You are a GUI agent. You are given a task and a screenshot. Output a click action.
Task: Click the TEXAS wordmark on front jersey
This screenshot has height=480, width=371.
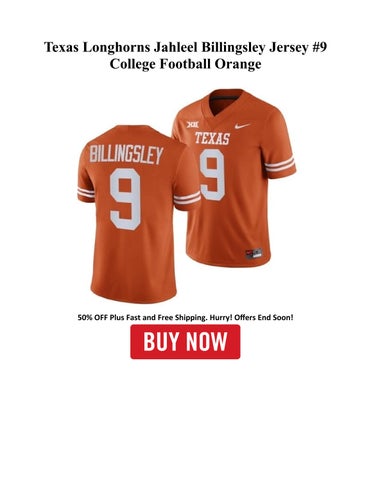pos(212,138)
